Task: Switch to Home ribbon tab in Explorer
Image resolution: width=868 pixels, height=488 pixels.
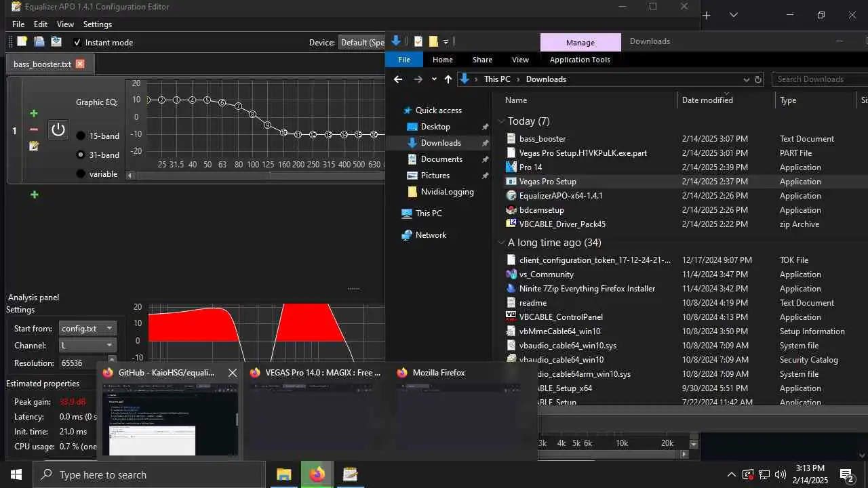Action: tap(443, 60)
